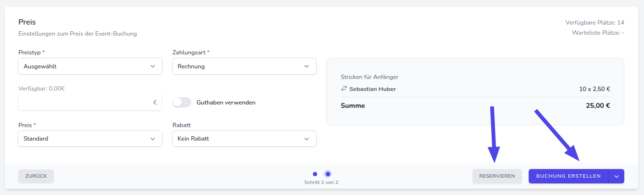Click the Schritt 2 von 2 label
Viewport: 644px width, 195px height.
click(x=322, y=182)
